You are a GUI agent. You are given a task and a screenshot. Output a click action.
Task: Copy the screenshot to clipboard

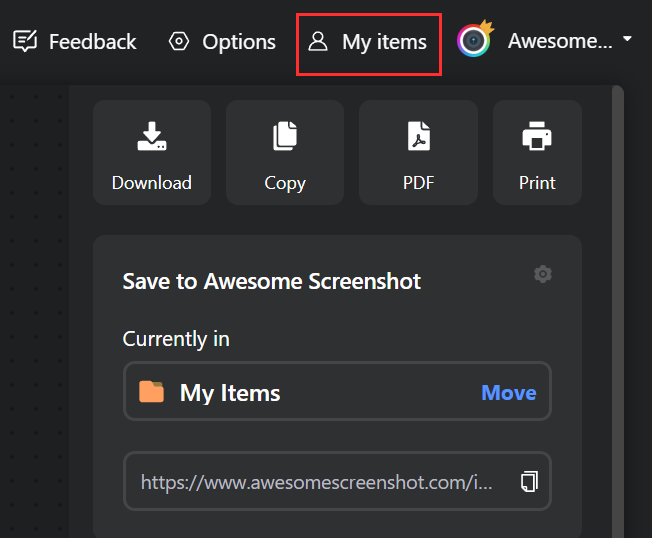click(x=285, y=153)
